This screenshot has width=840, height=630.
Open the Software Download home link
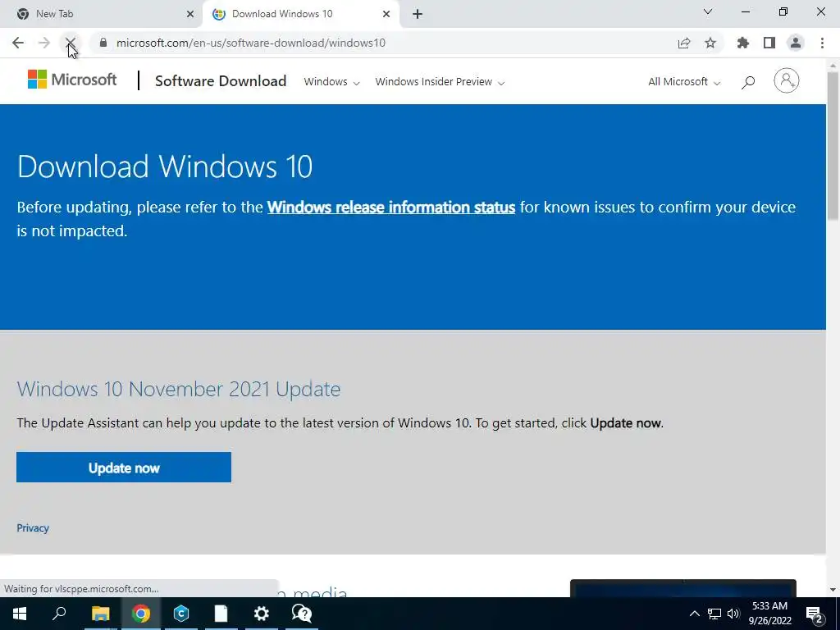[221, 81]
